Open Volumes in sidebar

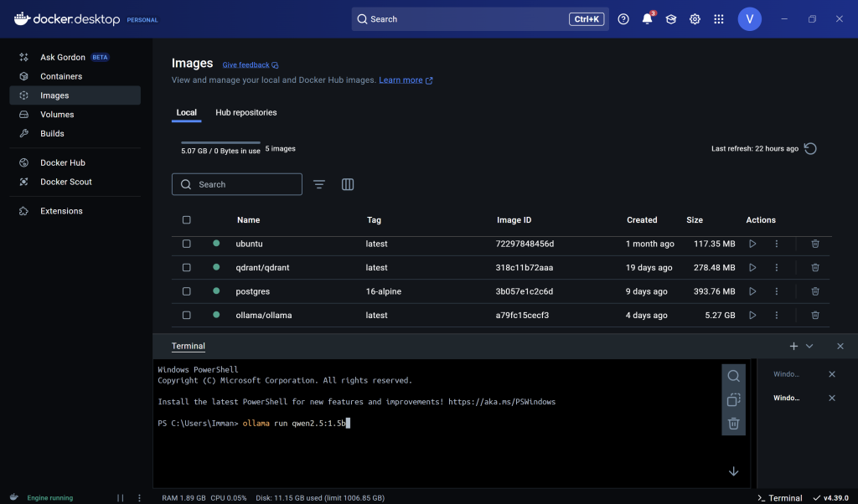point(75,114)
